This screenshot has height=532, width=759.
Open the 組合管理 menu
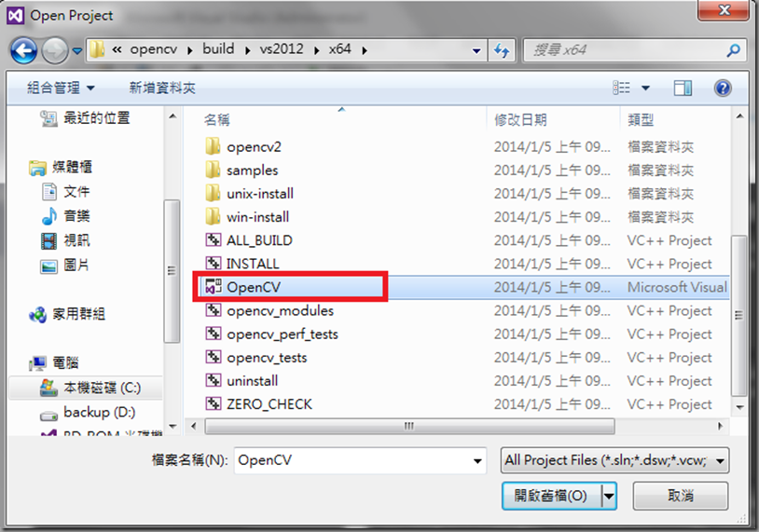point(61,88)
